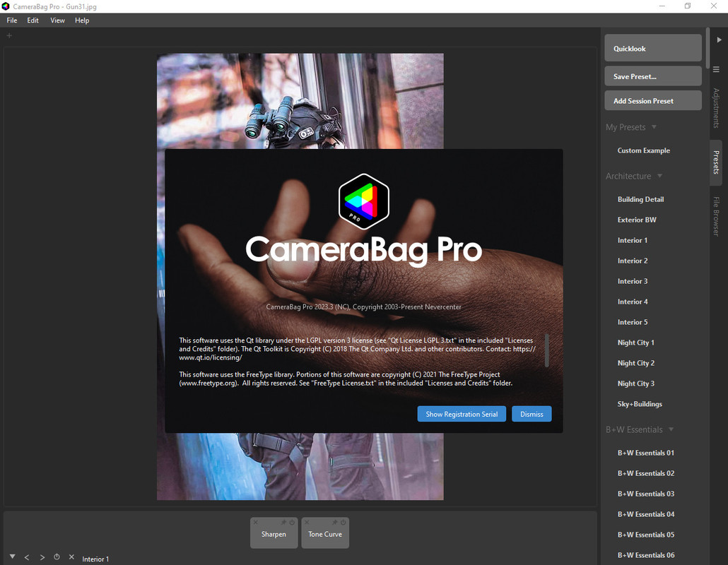Click the Gun31.jpg photo in canvas
Screen dimensions: 728x565
300,100
